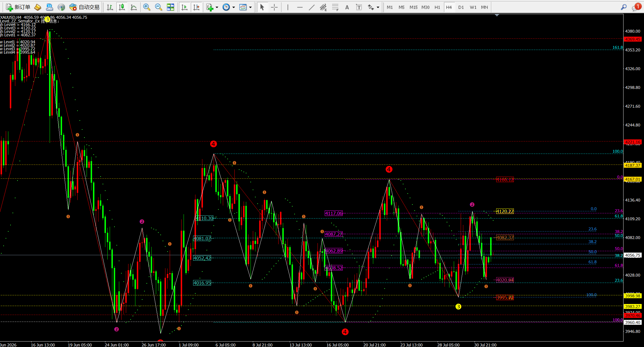
Task: Switch chart to bar chart mode
Action: coord(110,7)
